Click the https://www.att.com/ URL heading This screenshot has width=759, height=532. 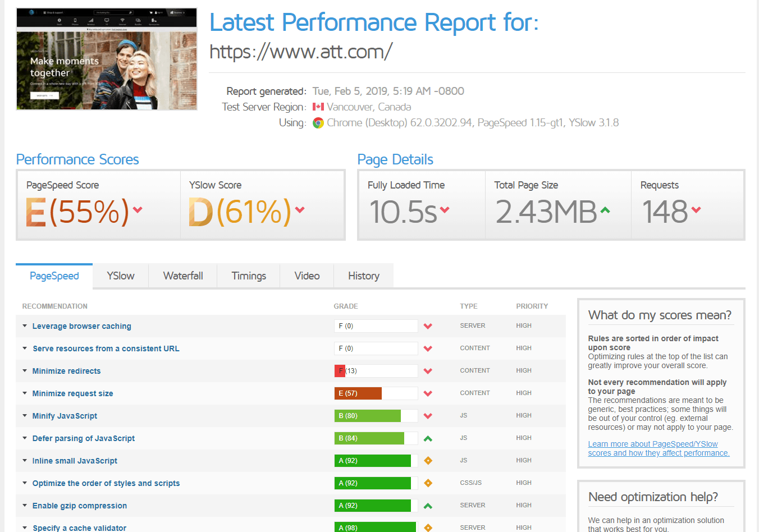[x=301, y=52]
